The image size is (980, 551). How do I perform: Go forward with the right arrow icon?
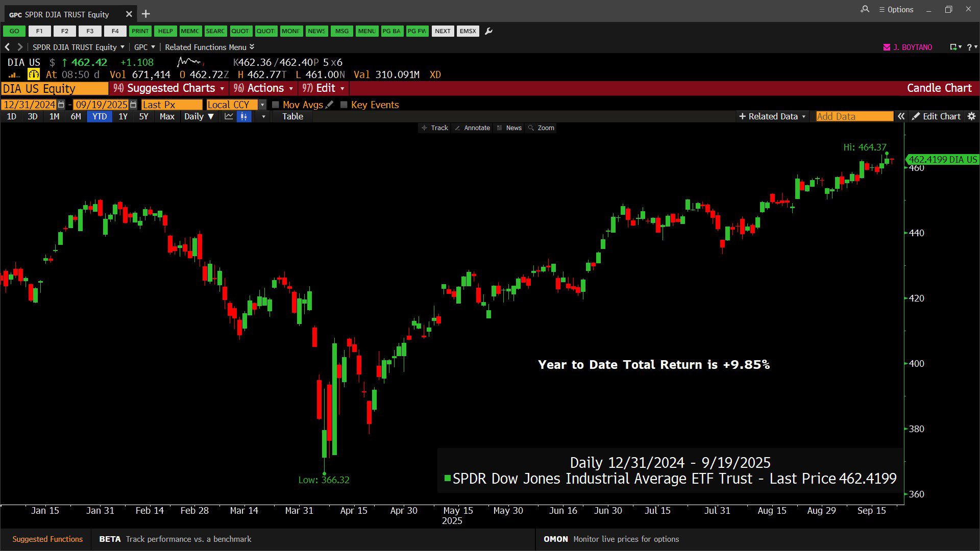20,47
